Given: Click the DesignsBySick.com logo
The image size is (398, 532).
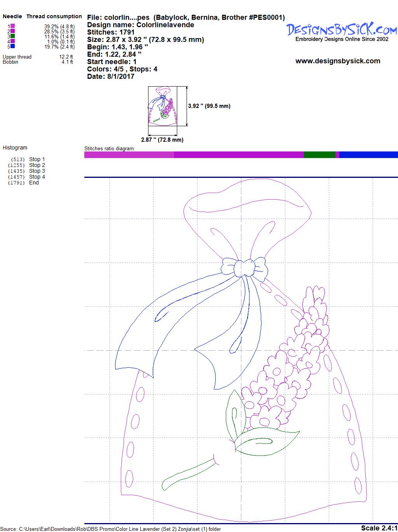Looking at the screenshot, I should click(342, 30).
